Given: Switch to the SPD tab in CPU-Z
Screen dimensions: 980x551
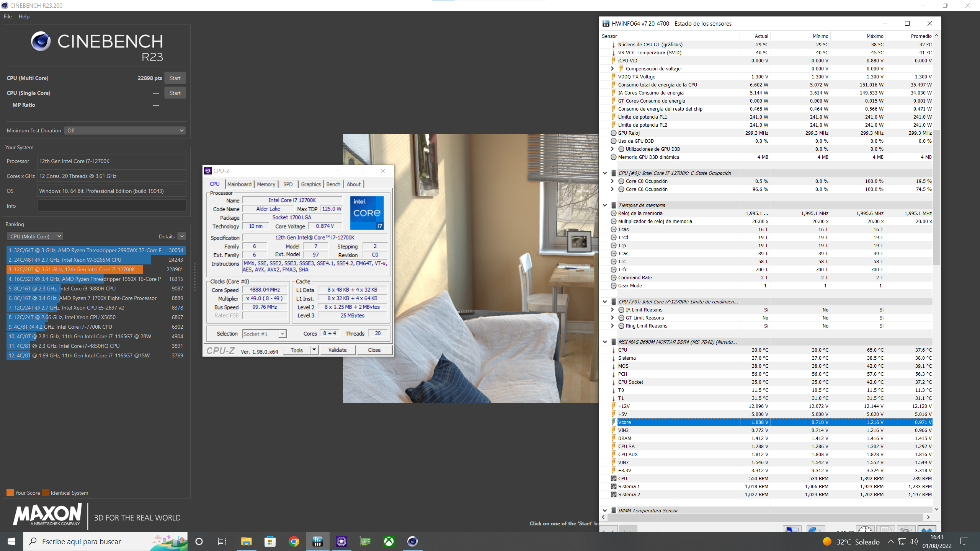Looking at the screenshot, I should 288,184.
